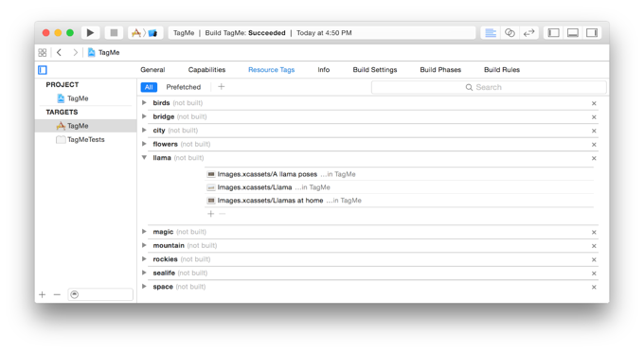
Task: Open the Build Rules tab
Action: click(x=502, y=70)
